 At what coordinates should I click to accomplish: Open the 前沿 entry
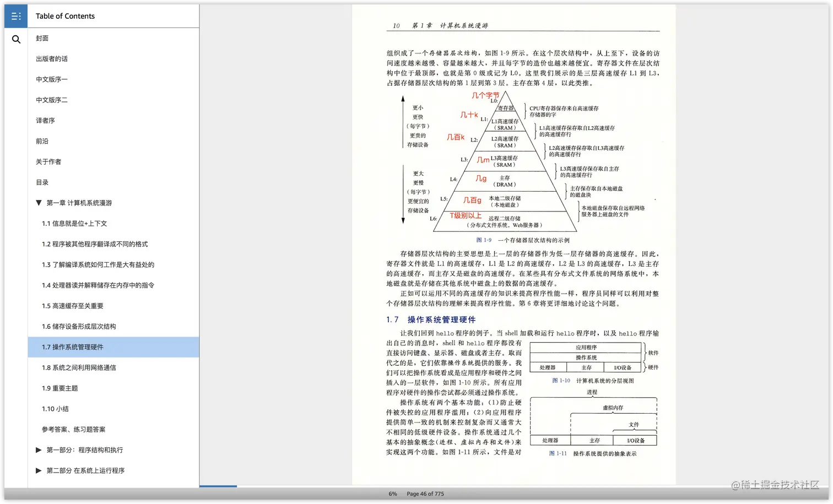point(42,141)
